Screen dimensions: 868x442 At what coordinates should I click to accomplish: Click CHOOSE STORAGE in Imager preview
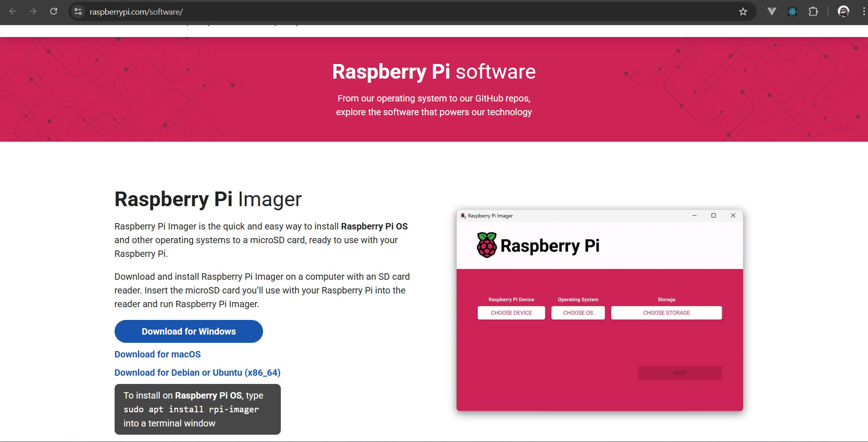666,313
